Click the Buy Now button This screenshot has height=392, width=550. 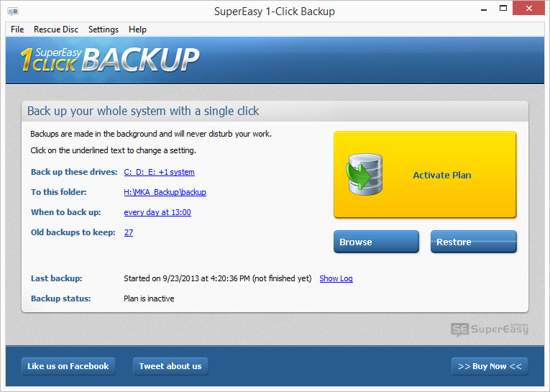490,366
